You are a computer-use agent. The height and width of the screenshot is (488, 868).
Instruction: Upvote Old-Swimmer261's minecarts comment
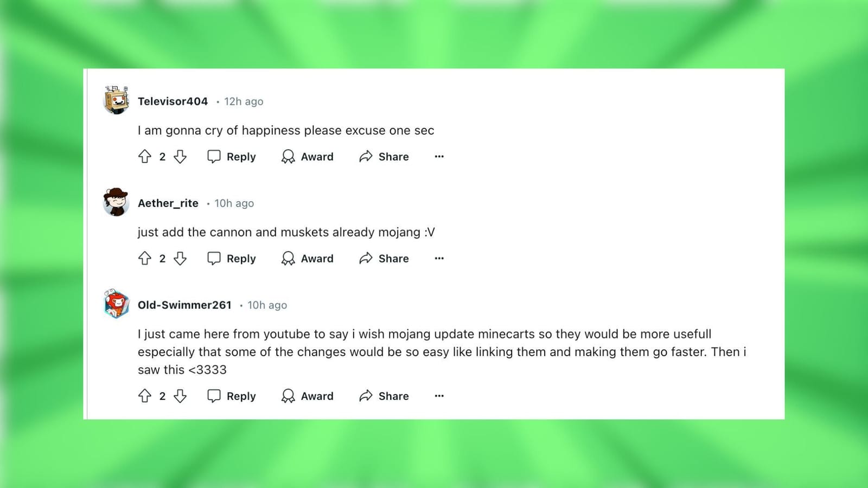coord(145,396)
